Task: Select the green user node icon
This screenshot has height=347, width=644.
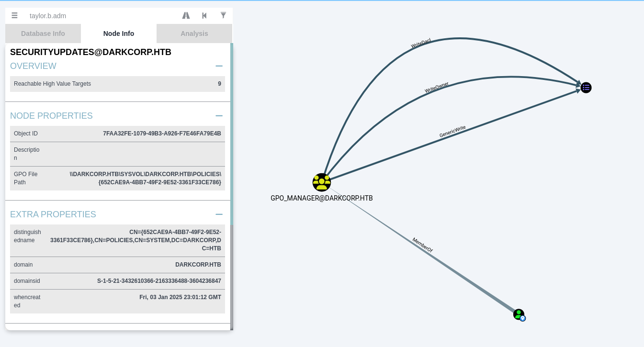Action: coord(519,314)
